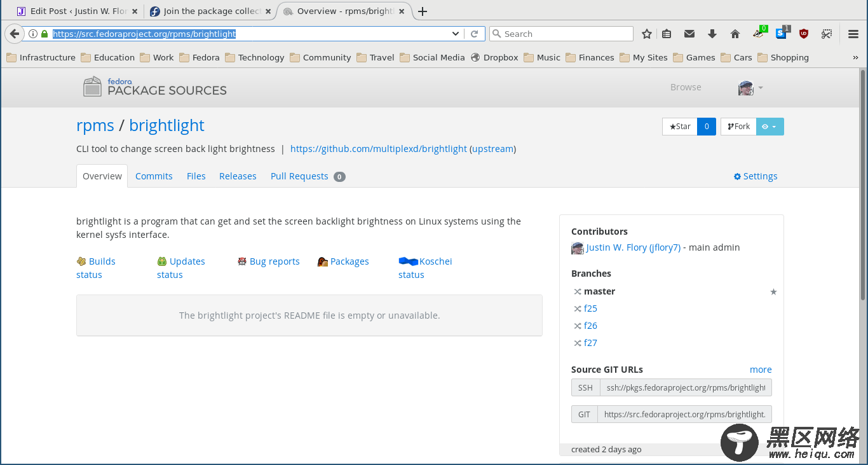Open the f27 branch
The height and width of the screenshot is (465, 868).
point(590,343)
